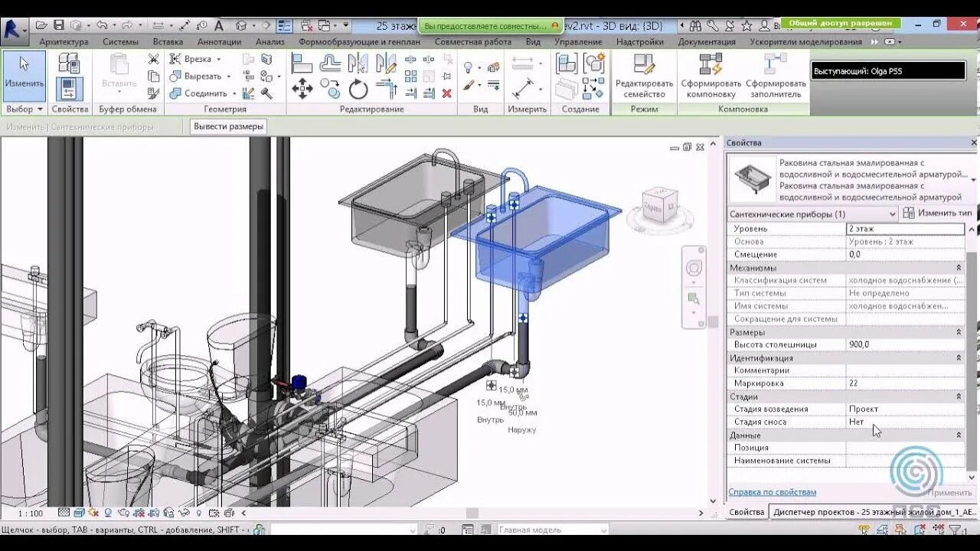The image size is (980, 551).
Task: Select the Text tool icon (letter A)
Action: (218, 25)
